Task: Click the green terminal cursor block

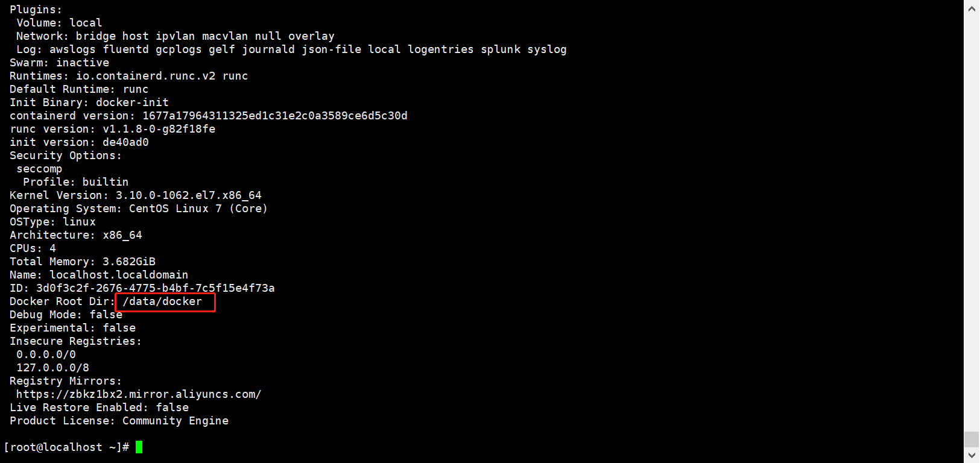Action: (x=139, y=447)
